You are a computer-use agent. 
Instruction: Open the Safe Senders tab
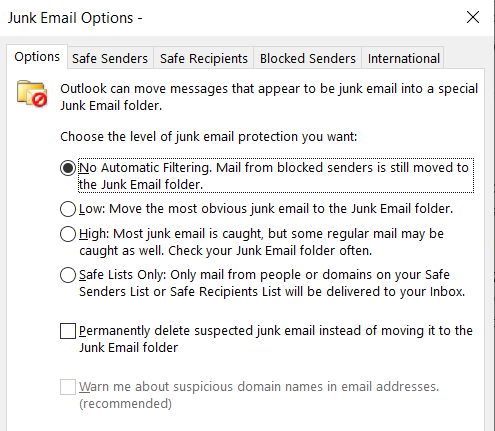pos(110,58)
